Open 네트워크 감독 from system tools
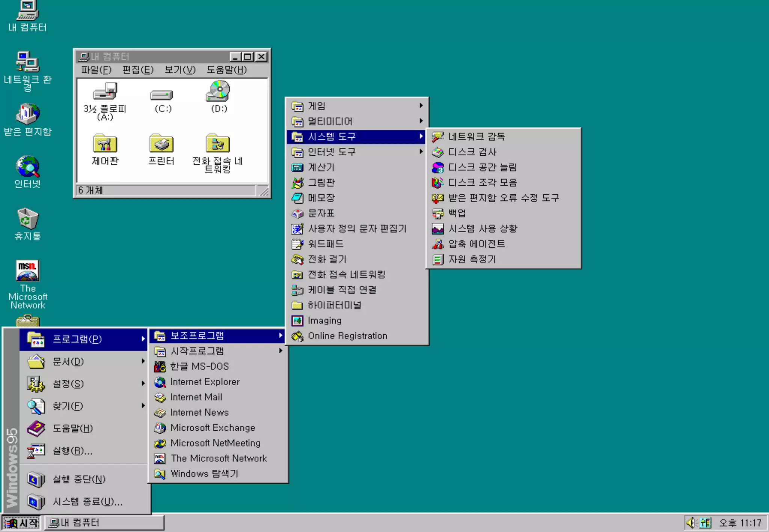This screenshot has width=769, height=532. point(504,137)
